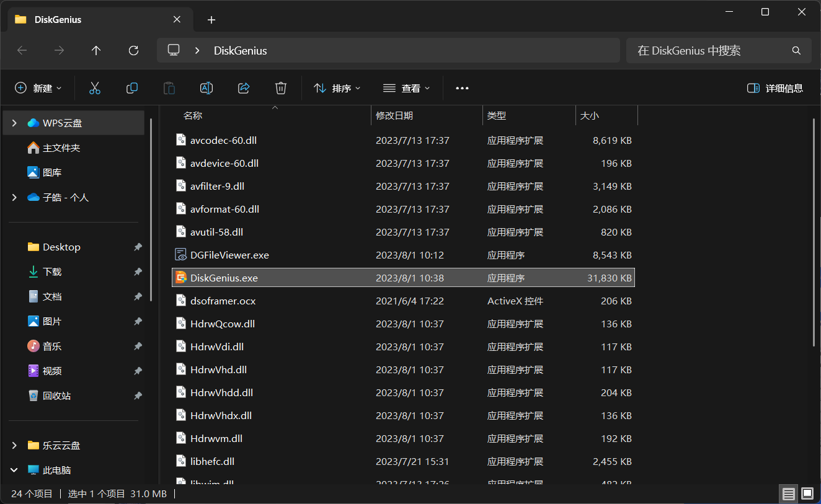Viewport: 821px width, 504px height.
Task: Toggle the 详细信息 details pane
Action: click(775, 88)
